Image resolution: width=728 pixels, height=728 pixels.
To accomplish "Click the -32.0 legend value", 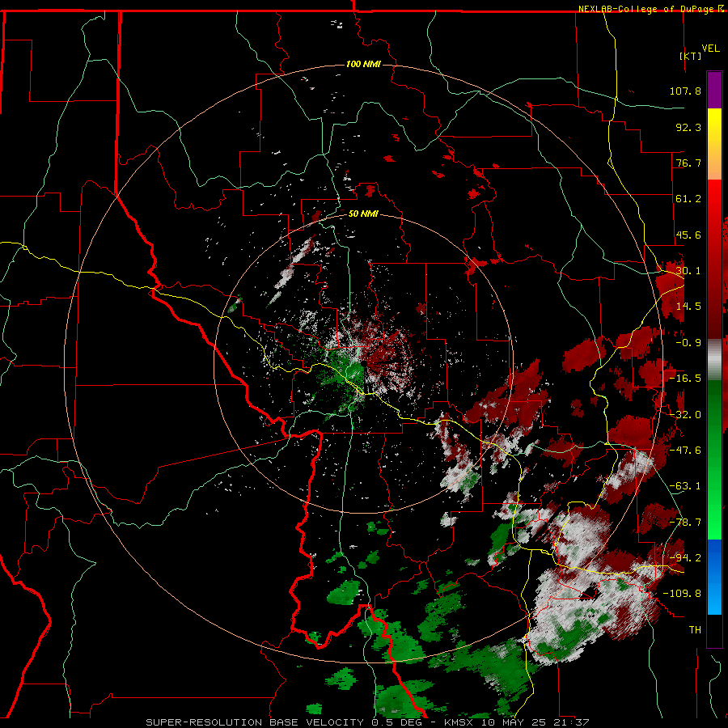I will (685, 415).
